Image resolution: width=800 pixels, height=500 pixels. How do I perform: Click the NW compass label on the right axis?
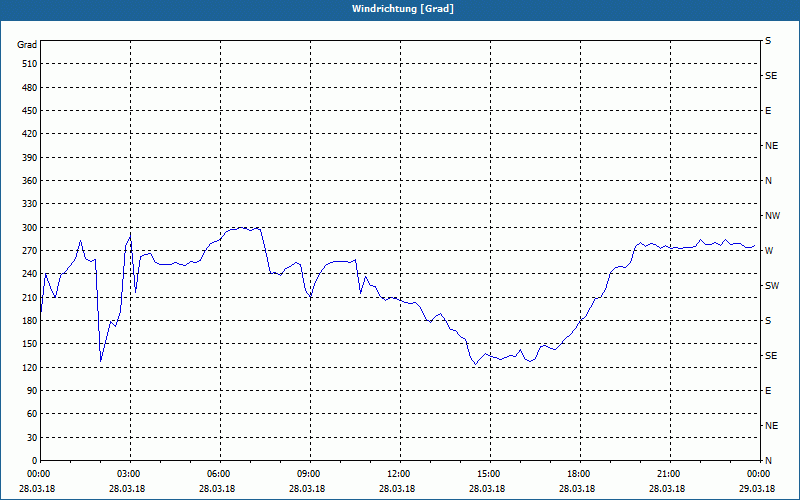tap(772, 216)
